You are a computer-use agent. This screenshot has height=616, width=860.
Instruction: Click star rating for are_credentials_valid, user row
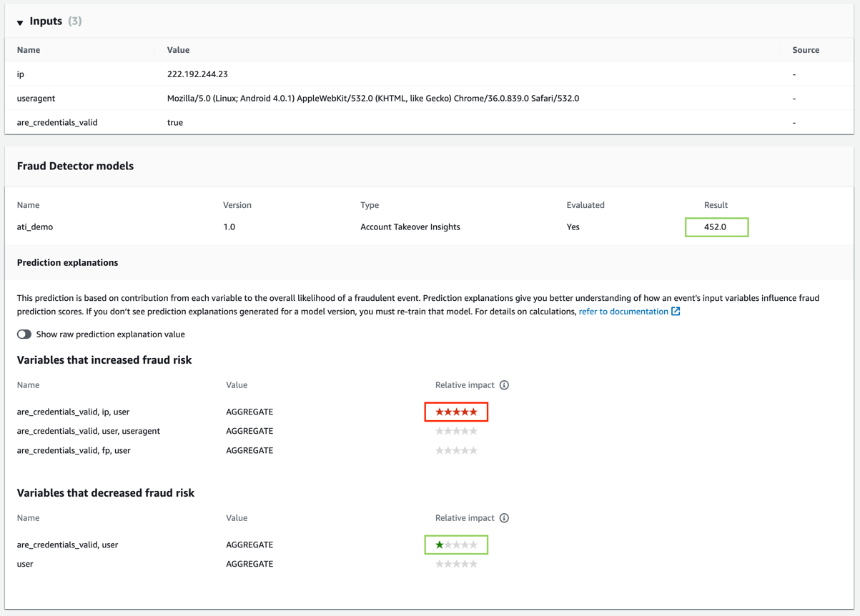[456, 545]
